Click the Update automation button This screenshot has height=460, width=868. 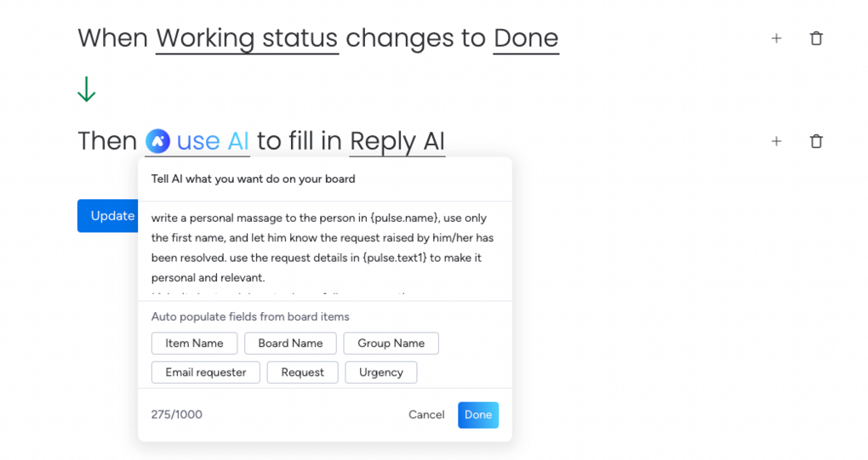[x=108, y=216]
